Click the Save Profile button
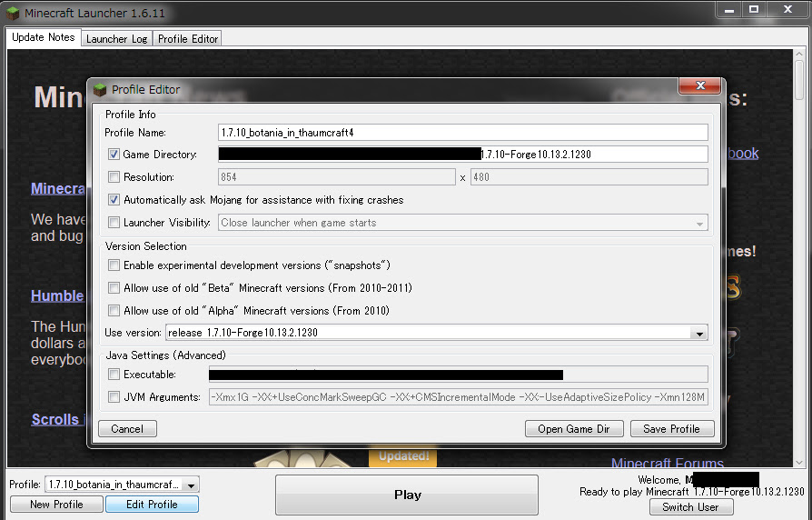The height and width of the screenshot is (520, 812). 671,429
